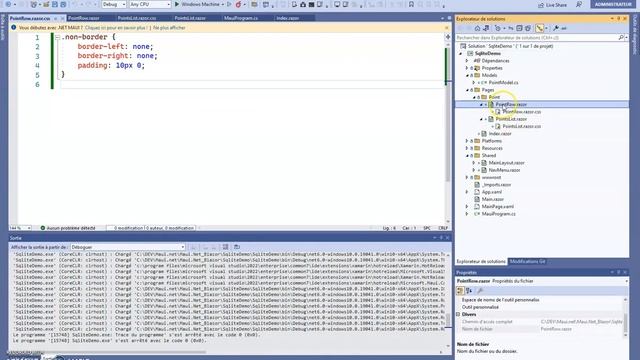The image size is (640, 360).
Task: Switch to the Index.razor editor tab
Action: [288, 18]
